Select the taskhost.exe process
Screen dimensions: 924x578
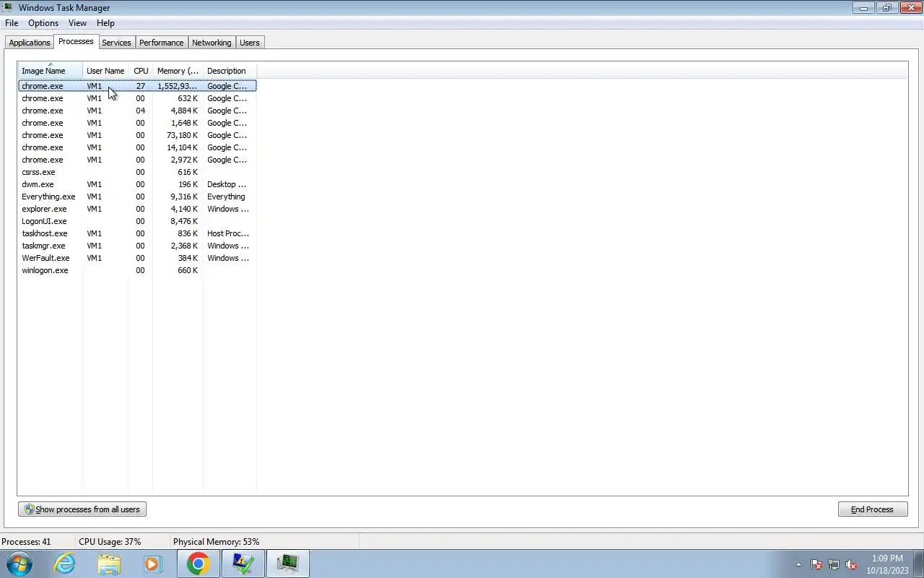click(x=137, y=233)
